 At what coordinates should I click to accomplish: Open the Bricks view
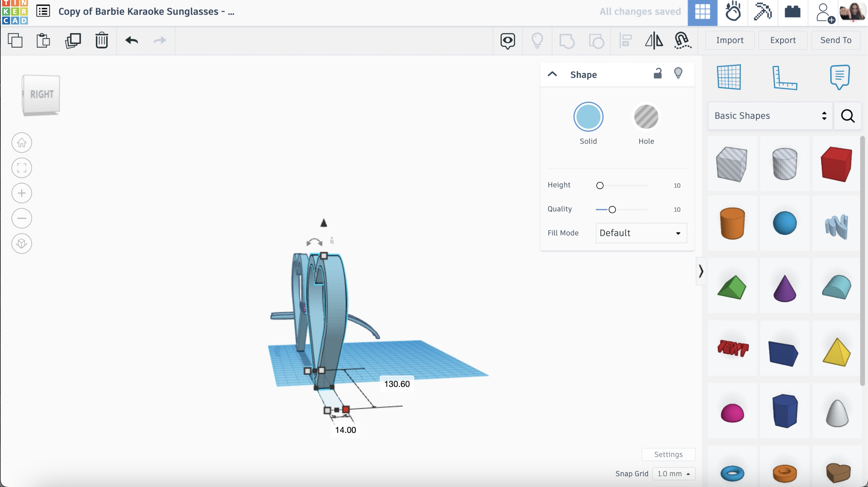pos(792,12)
